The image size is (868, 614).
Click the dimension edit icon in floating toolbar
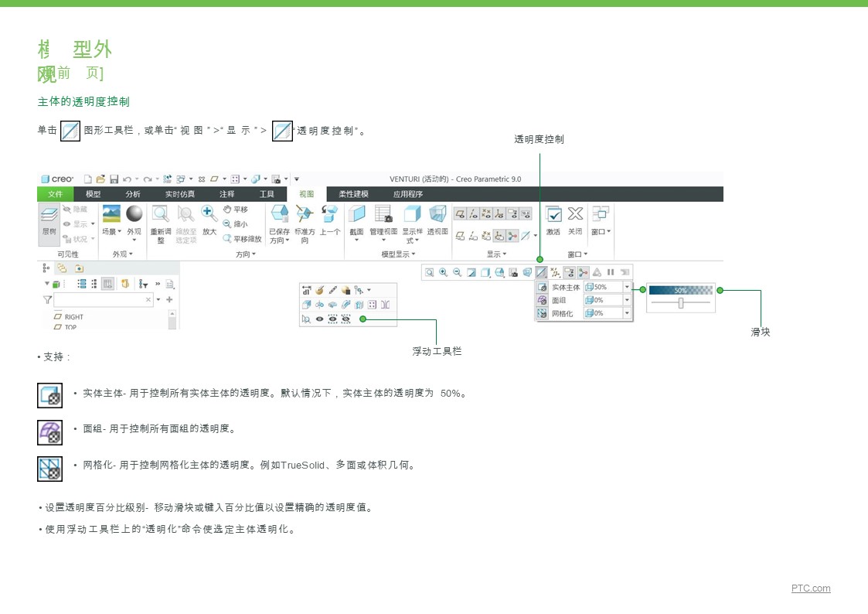306,290
